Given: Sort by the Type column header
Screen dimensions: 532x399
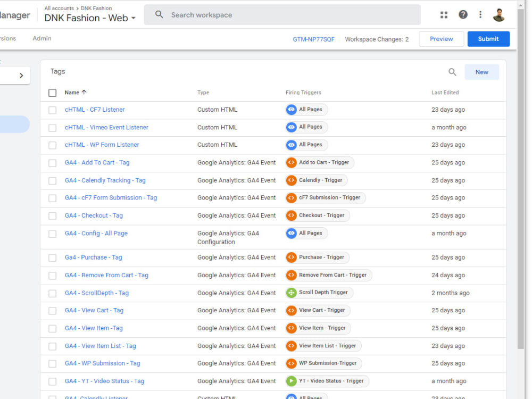Looking at the screenshot, I should 203,92.
